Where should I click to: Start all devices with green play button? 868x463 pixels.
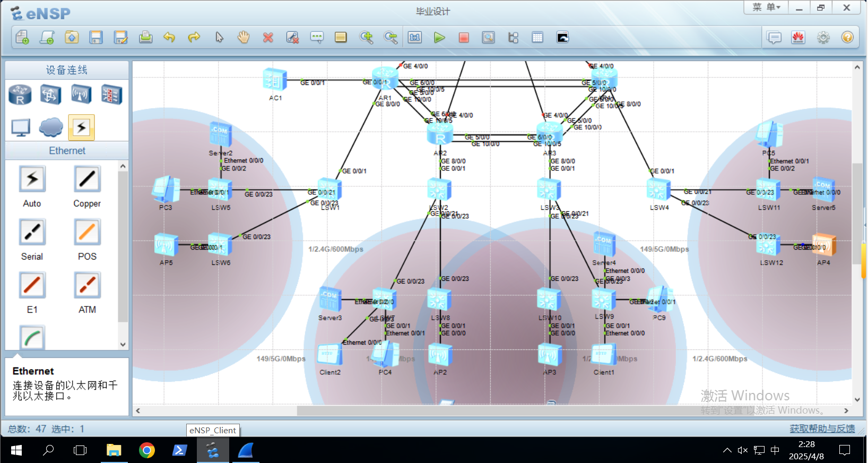[439, 37]
